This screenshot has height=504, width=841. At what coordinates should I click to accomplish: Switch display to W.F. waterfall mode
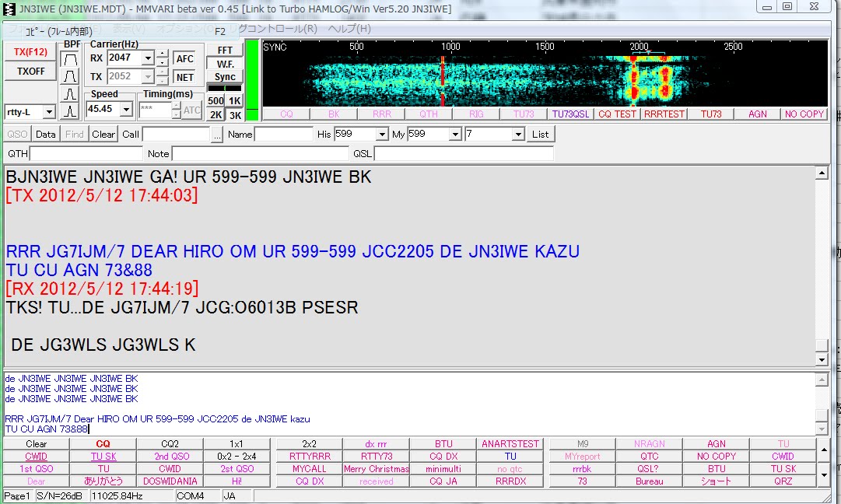[225, 64]
